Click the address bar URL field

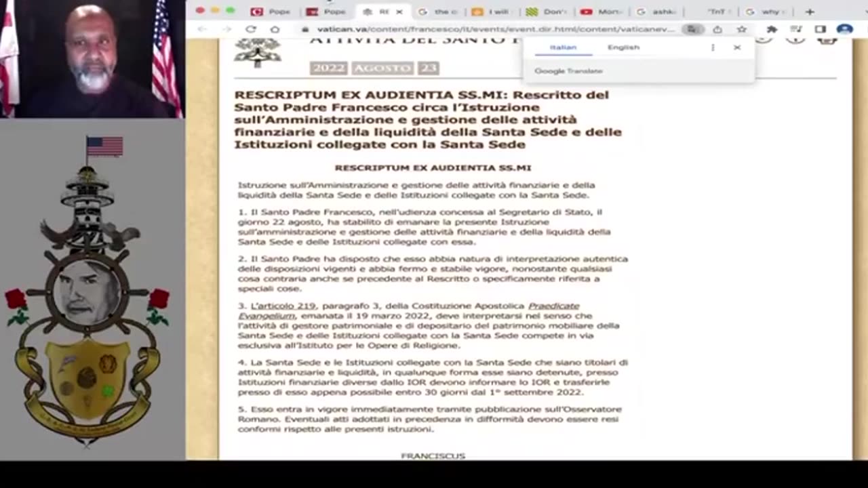coord(496,29)
